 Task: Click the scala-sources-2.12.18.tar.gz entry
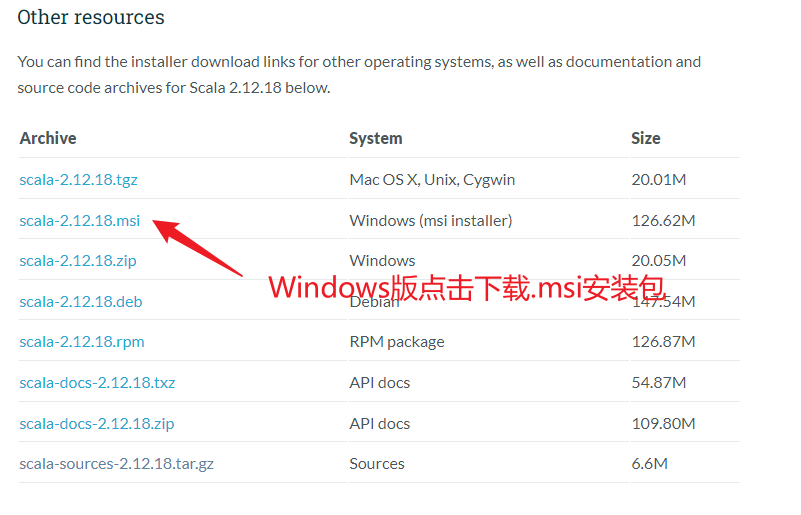117,464
